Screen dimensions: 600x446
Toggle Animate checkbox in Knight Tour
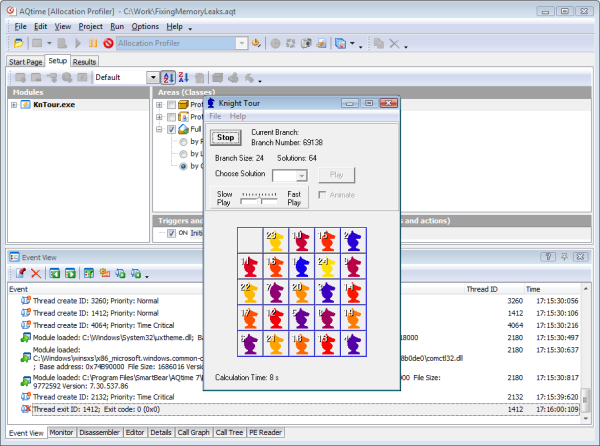[x=322, y=195]
